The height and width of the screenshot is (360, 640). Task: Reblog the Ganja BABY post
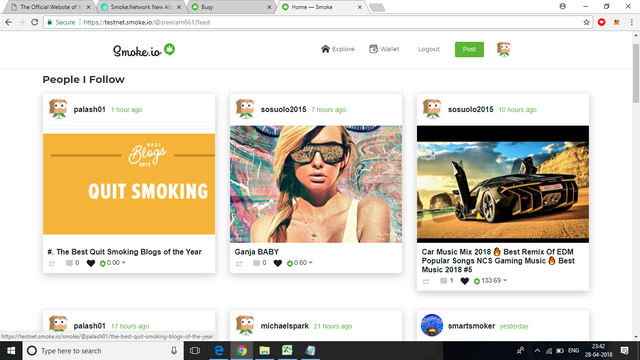coord(239,264)
